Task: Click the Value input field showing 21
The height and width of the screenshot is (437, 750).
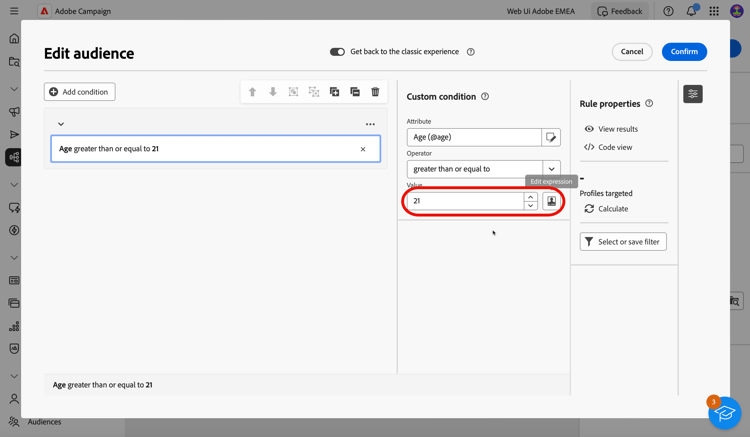Action: [466, 201]
